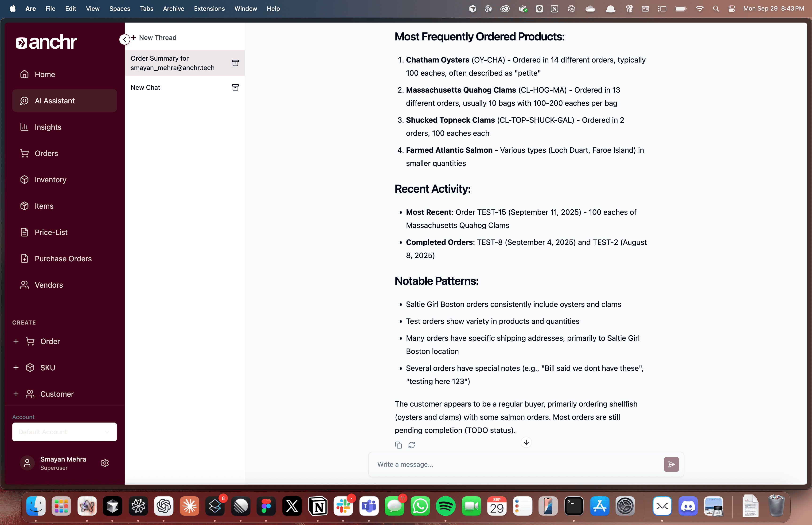
Task: Open user settings gear icon
Action: [105, 463]
